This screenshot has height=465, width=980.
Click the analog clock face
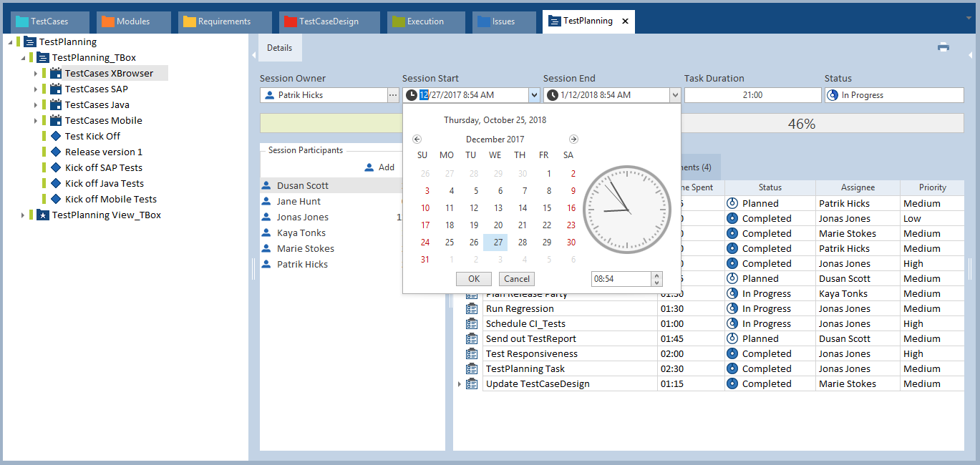point(628,210)
